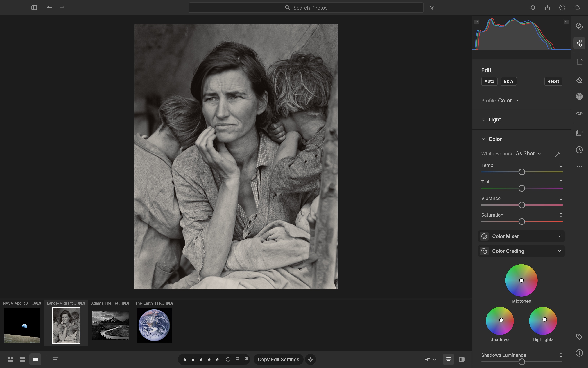Open the filter funnel icon
588x368 pixels.
pyautogui.click(x=432, y=8)
